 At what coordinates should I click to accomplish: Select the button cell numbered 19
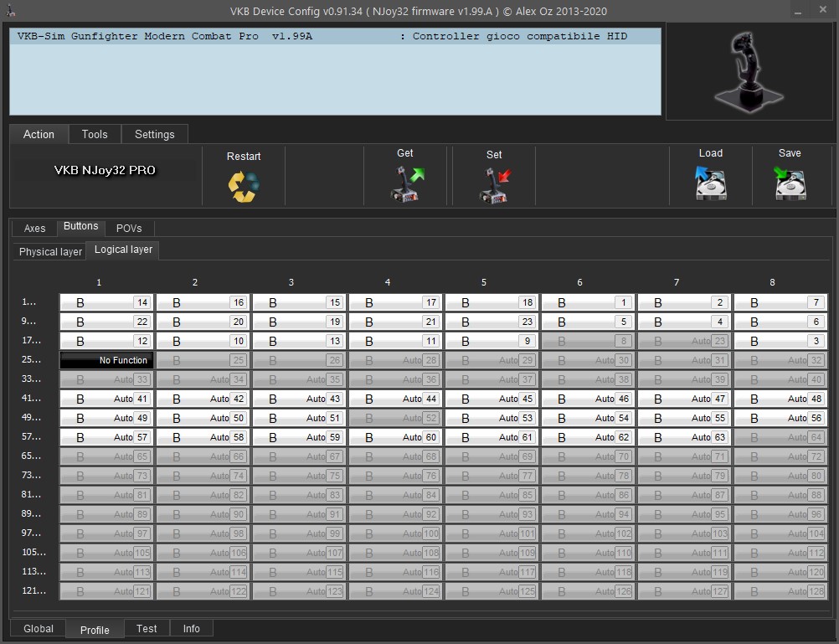(x=299, y=322)
